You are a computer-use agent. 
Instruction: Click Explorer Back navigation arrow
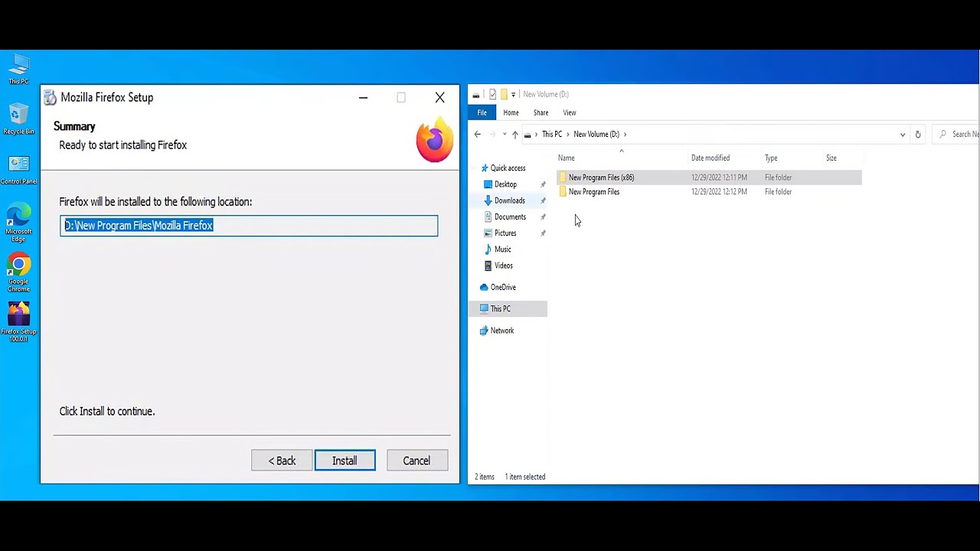point(477,134)
